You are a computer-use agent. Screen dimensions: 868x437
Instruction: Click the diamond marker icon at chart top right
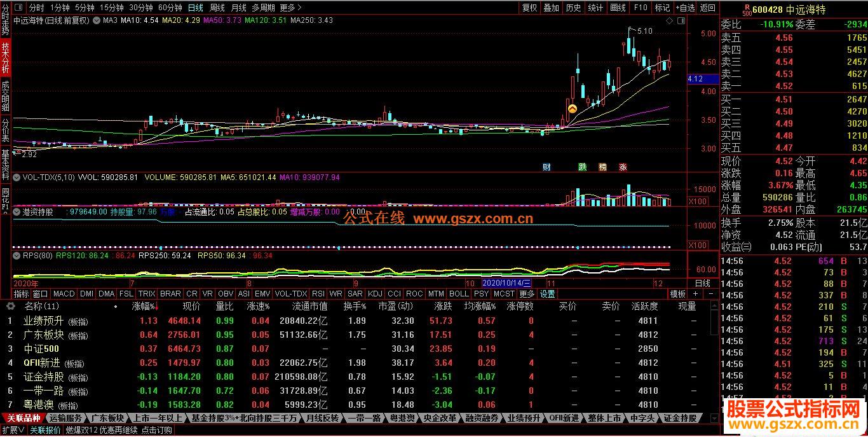tap(670, 21)
